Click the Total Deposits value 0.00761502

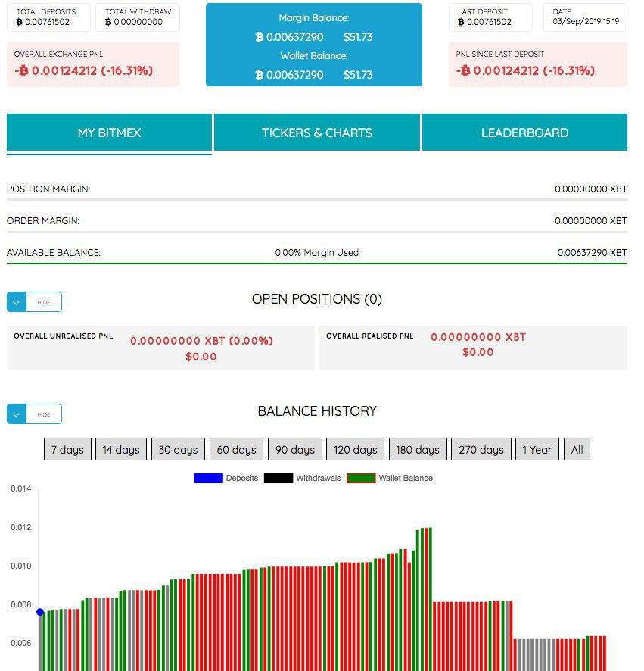point(43,22)
